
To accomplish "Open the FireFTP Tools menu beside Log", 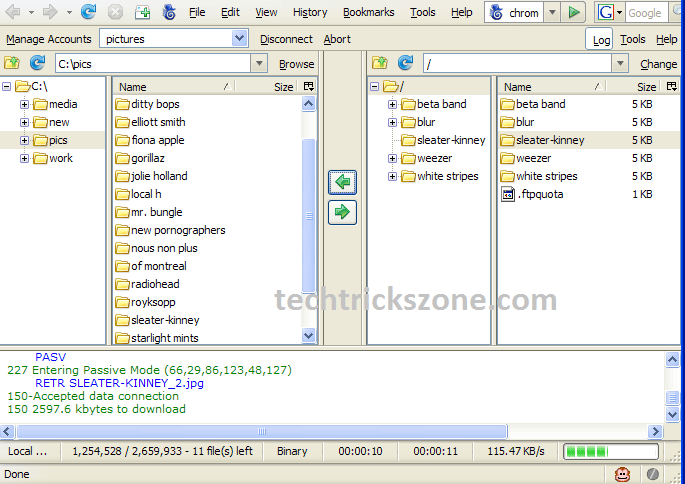I will tap(632, 40).
